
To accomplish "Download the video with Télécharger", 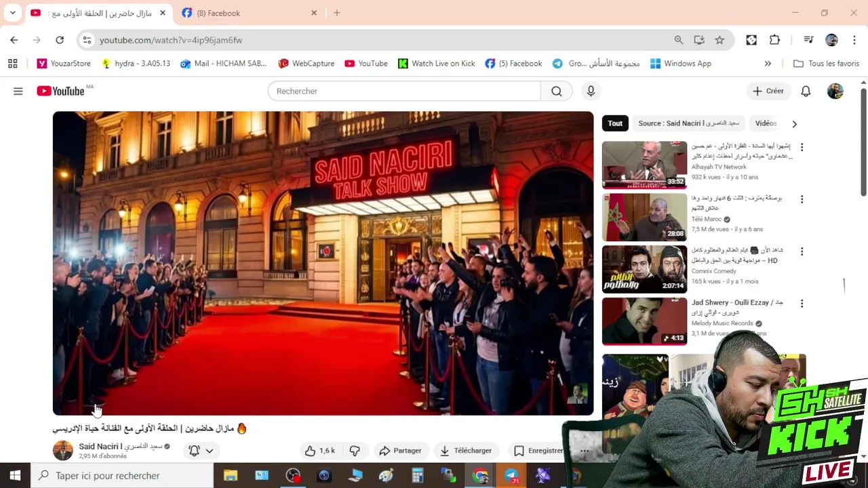I will tap(466, 451).
